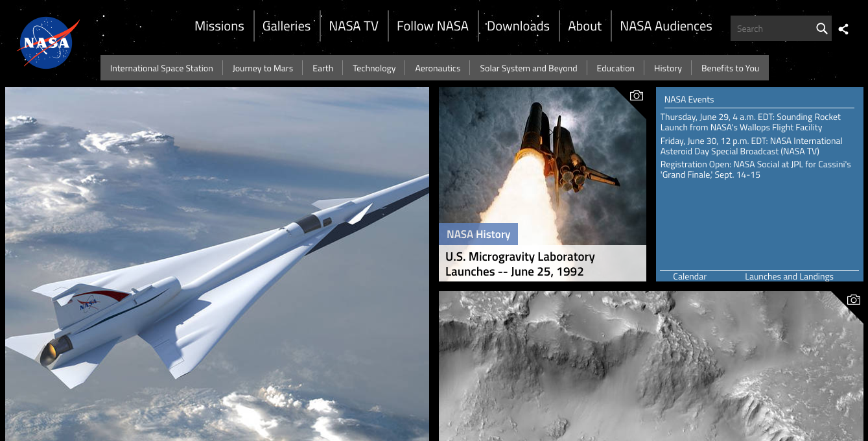The height and width of the screenshot is (441, 868).
Task: Open the About menu
Action: pyautogui.click(x=585, y=26)
